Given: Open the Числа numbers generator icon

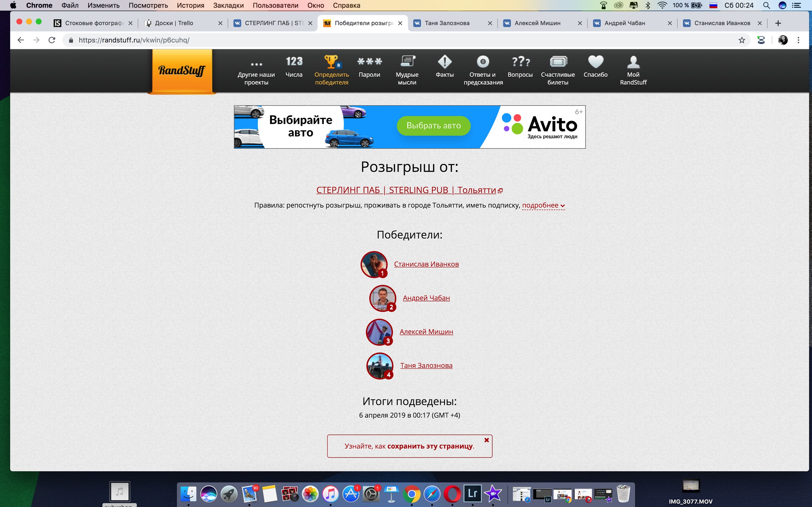Looking at the screenshot, I should (x=294, y=62).
